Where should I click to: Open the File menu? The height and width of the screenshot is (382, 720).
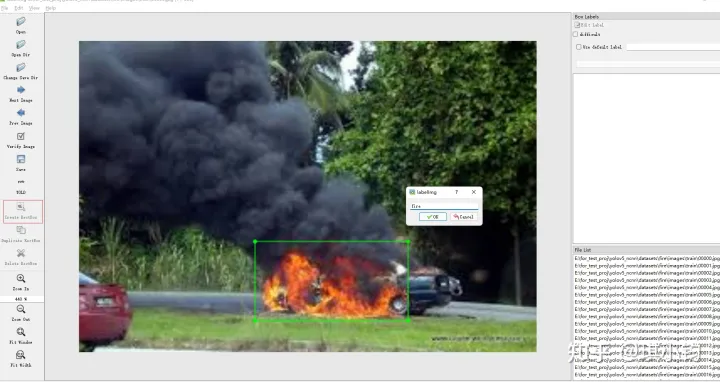click(5, 8)
